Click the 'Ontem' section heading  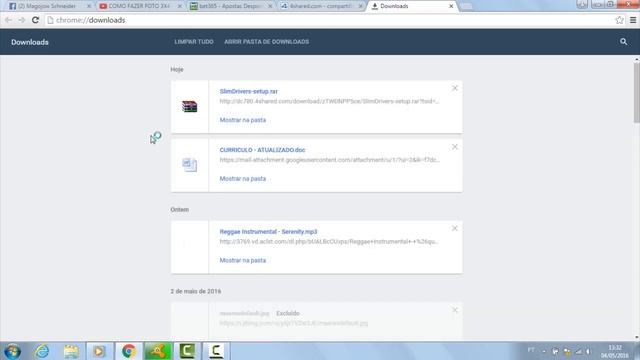180,209
